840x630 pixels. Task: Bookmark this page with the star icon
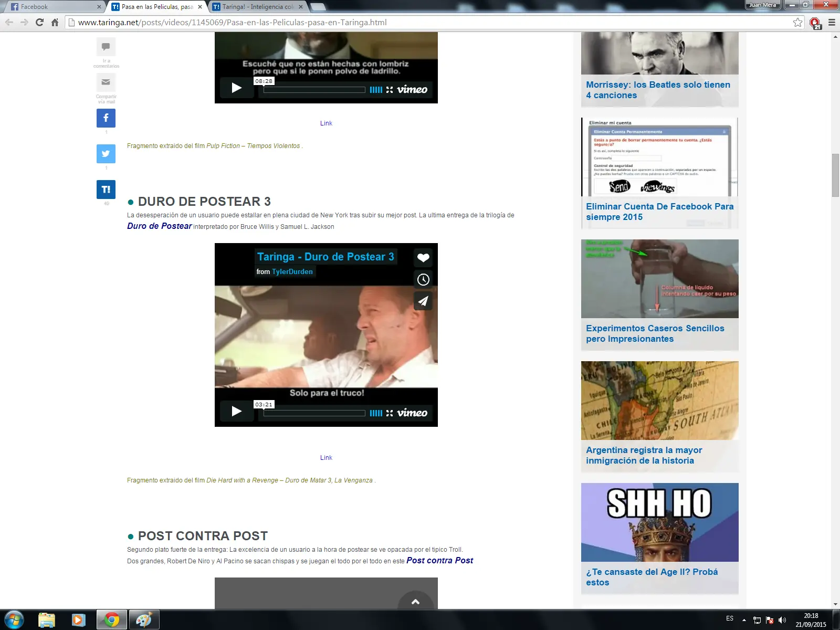pyautogui.click(x=798, y=23)
